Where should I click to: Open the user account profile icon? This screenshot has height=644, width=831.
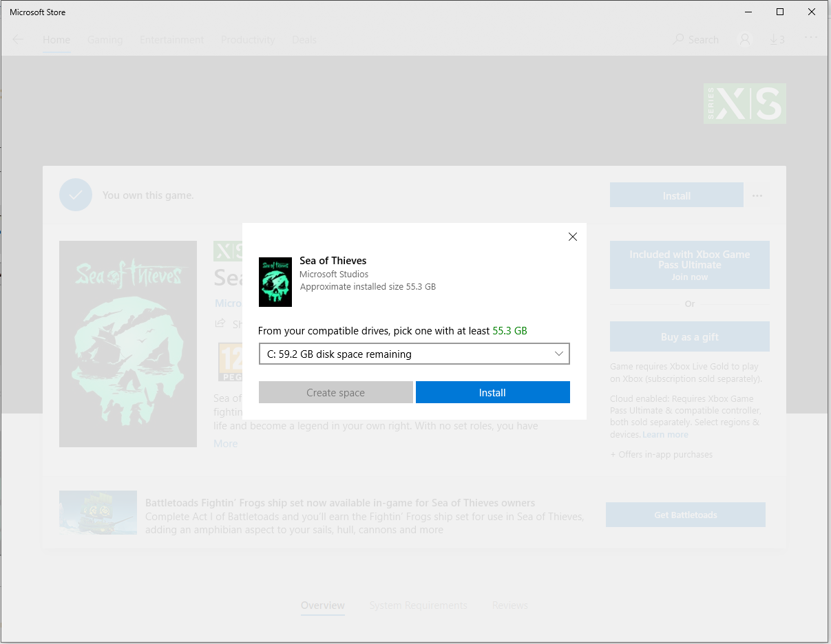click(x=745, y=40)
